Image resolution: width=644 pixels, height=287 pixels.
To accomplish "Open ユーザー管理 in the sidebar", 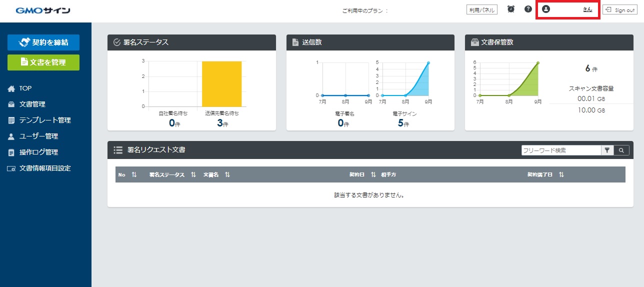I will point(38,136).
